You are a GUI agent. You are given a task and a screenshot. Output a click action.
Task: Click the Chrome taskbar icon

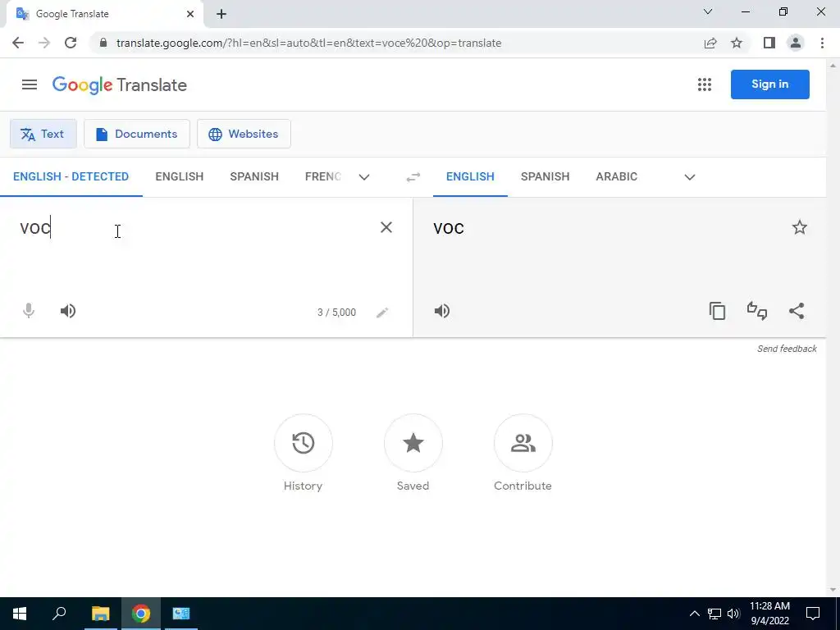pos(141,614)
